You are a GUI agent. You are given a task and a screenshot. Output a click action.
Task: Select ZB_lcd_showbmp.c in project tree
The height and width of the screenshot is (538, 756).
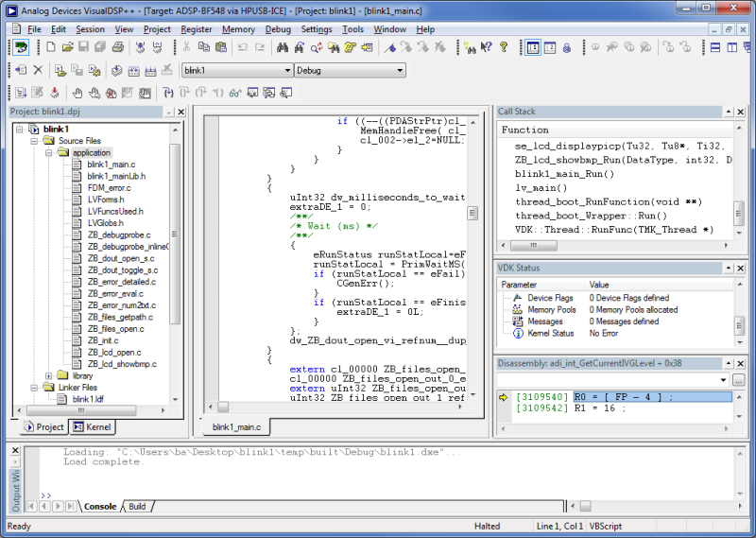point(122,364)
